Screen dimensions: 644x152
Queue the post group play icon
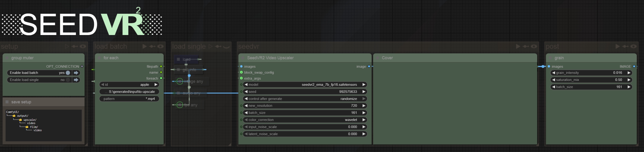point(618,46)
